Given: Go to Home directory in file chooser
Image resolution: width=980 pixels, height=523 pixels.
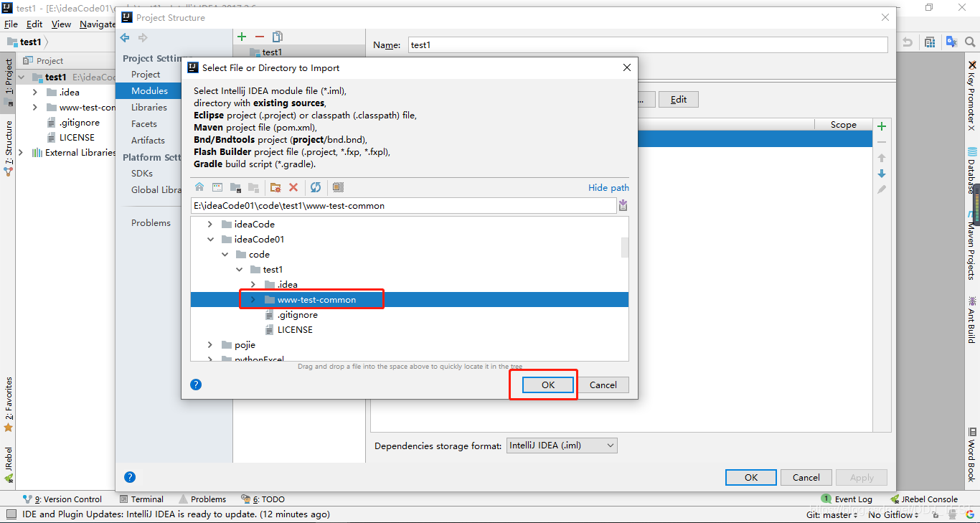Looking at the screenshot, I should 199,187.
